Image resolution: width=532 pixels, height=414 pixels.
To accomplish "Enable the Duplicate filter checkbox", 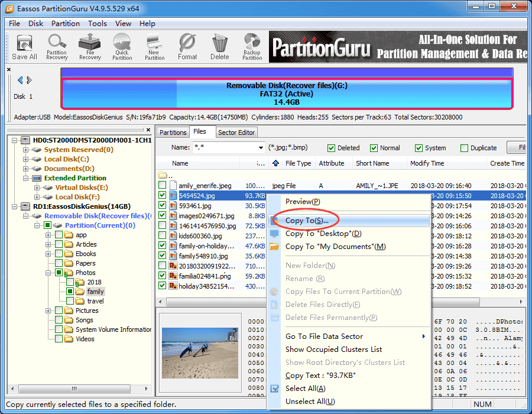I will click(x=464, y=148).
